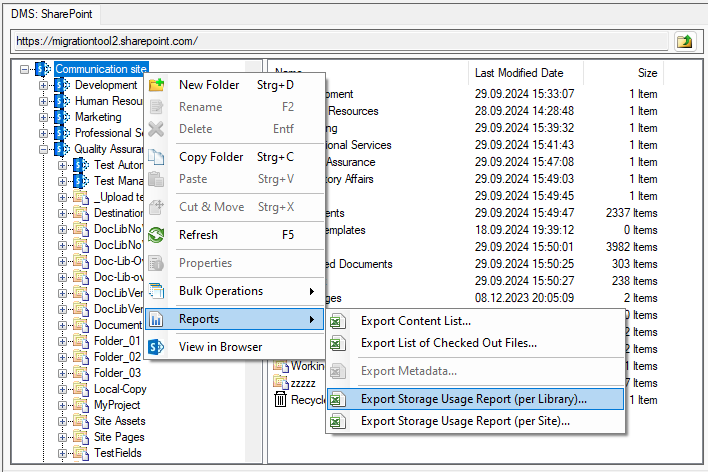The width and height of the screenshot is (708, 472).
Task: Collapse the Communication site root node
Action: pos(24,69)
